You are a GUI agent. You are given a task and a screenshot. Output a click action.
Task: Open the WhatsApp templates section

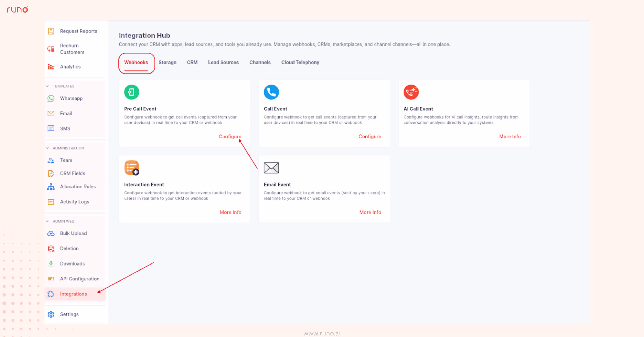[71, 98]
